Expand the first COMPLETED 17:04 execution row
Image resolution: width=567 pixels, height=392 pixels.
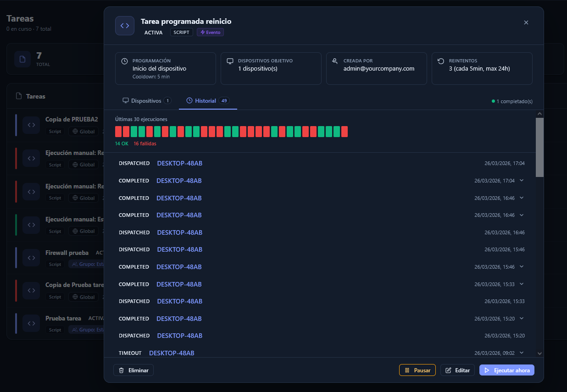tap(521, 181)
